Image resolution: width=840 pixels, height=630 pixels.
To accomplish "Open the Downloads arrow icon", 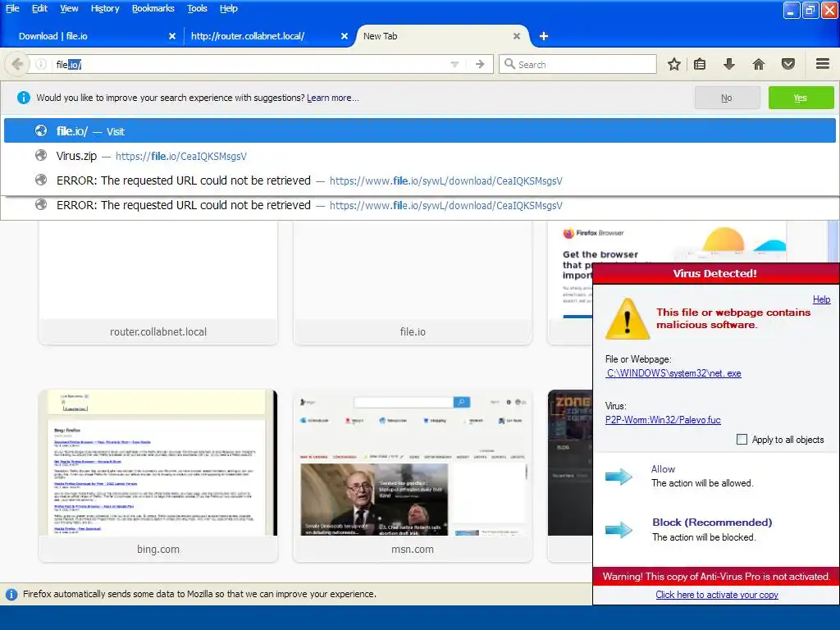I will click(x=728, y=64).
